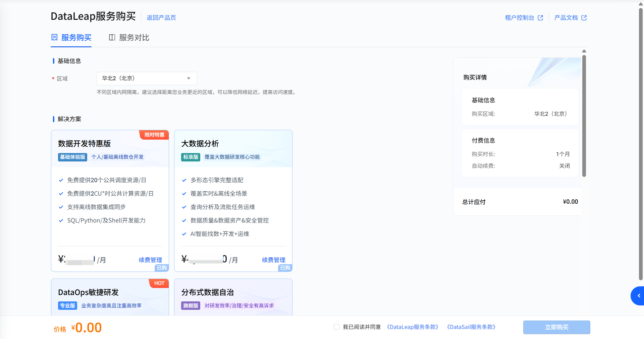
Task: Switch to 服务购买 tab
Action: [71, 38]
